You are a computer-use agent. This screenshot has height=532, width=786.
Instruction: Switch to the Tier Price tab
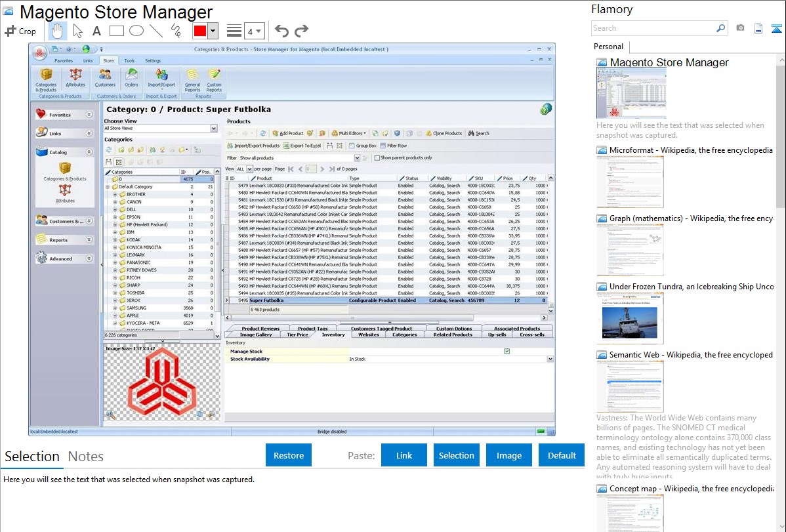pyautogui.click(x=297, y=335)
